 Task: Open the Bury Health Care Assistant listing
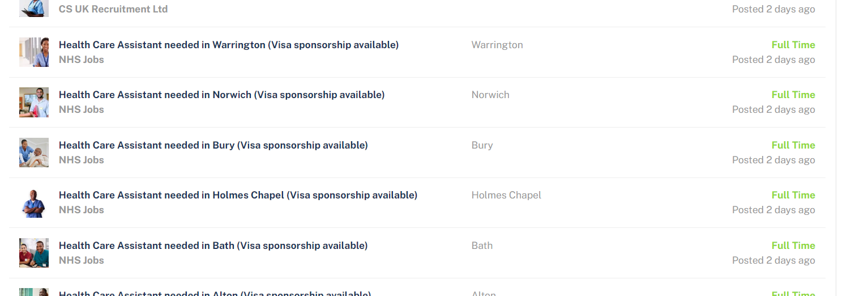point(213,145)
